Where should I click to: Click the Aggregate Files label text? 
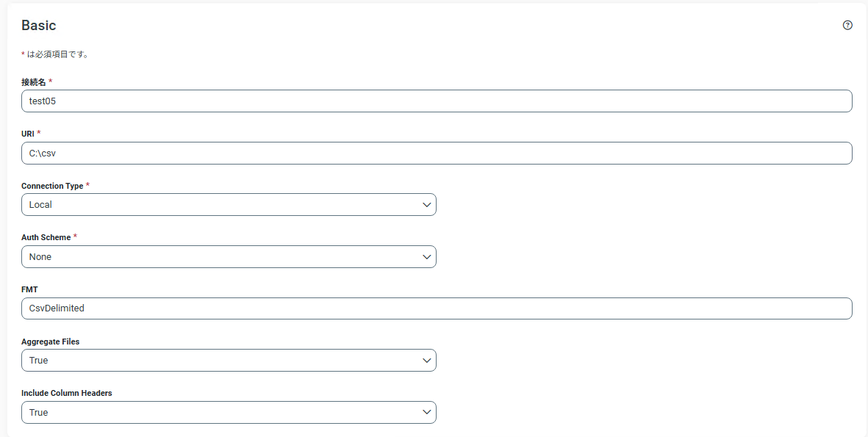(51, 342)
